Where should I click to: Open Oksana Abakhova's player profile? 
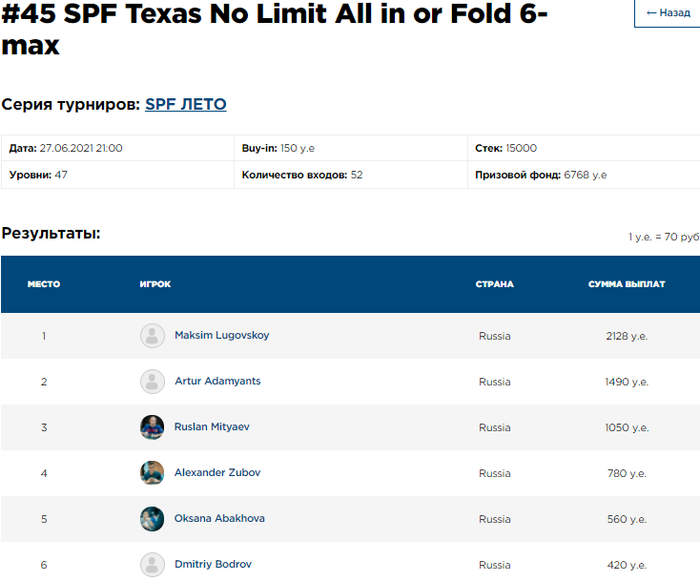[x=219, y=518]
